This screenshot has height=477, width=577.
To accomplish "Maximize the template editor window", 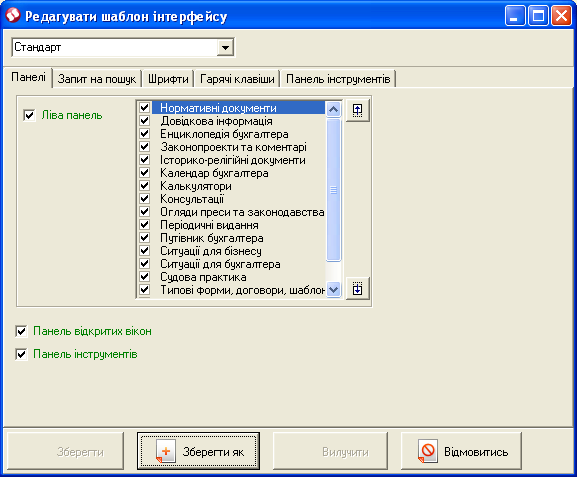I will coord(538,16).
